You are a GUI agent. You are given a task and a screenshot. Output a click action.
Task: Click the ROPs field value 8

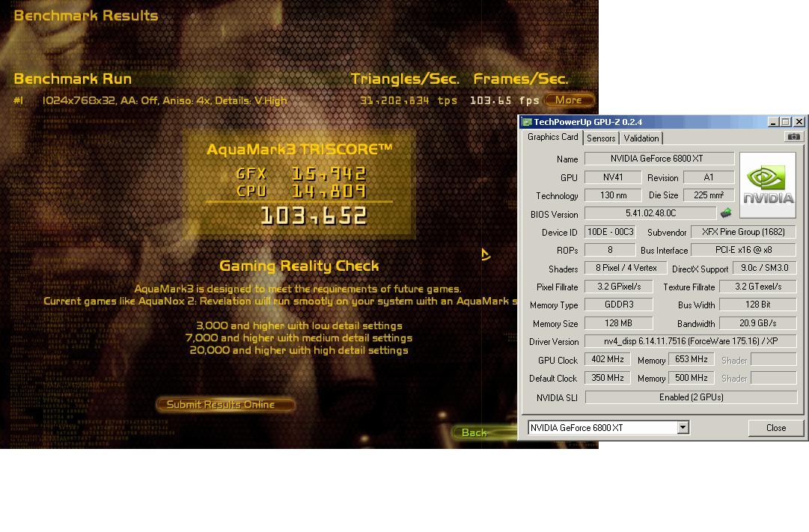click(610, 250)
